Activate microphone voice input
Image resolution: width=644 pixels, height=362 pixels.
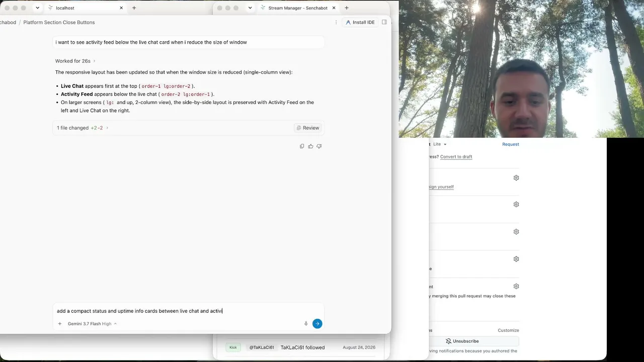306,324
